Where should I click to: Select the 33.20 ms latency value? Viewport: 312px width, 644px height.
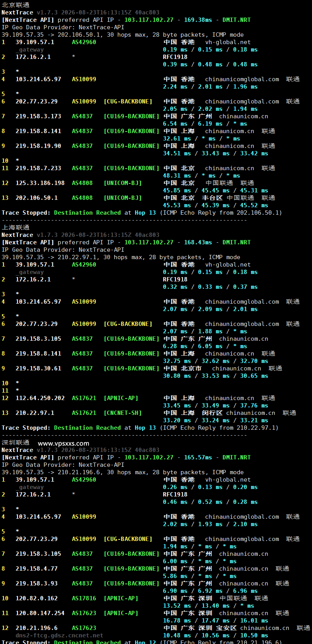(177, 420)
